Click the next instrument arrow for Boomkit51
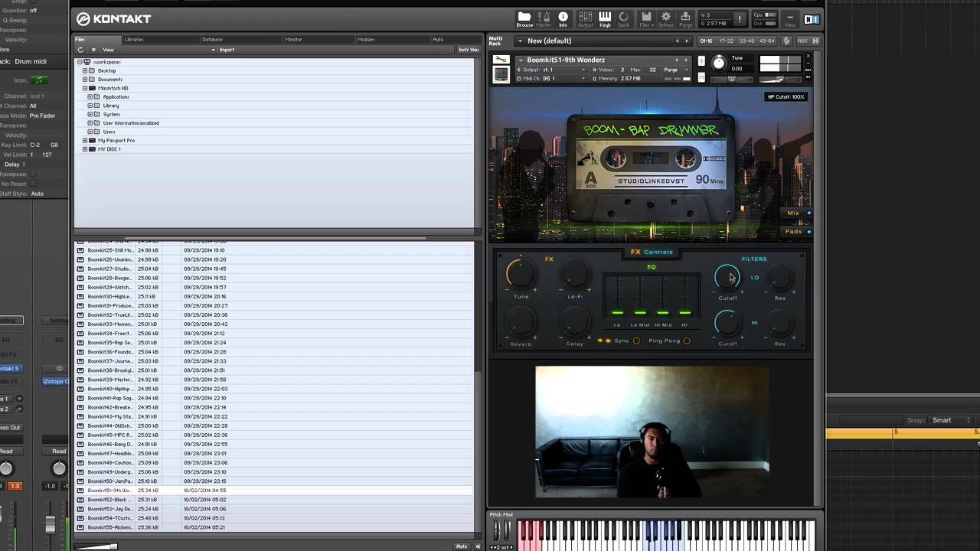Screen dimensions: 980x551 tap(686, 60)
